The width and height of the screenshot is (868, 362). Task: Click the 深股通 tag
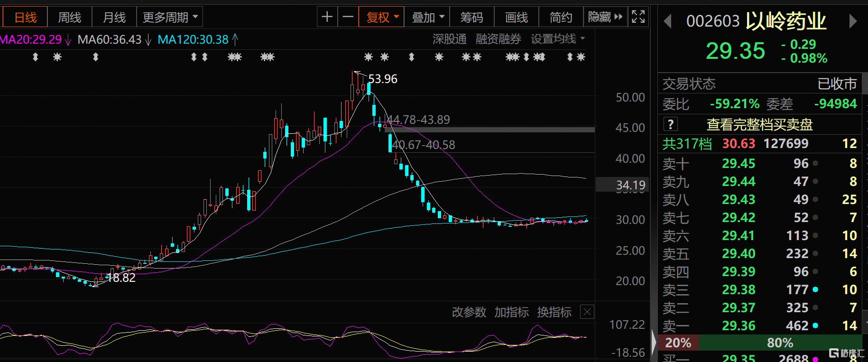click(x=450, y=39)
